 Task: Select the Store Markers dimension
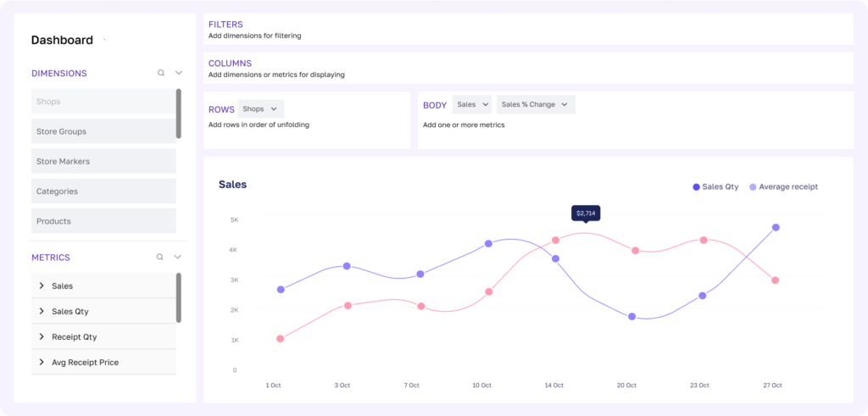pos(103,161)
